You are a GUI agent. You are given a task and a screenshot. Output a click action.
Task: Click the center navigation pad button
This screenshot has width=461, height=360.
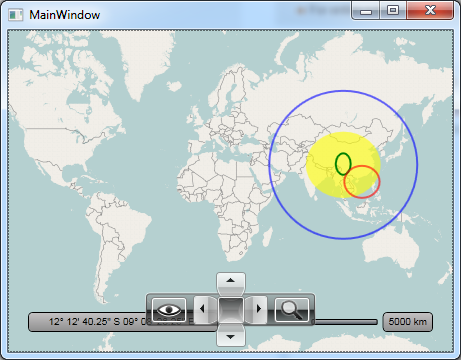(x=231, y=310)
